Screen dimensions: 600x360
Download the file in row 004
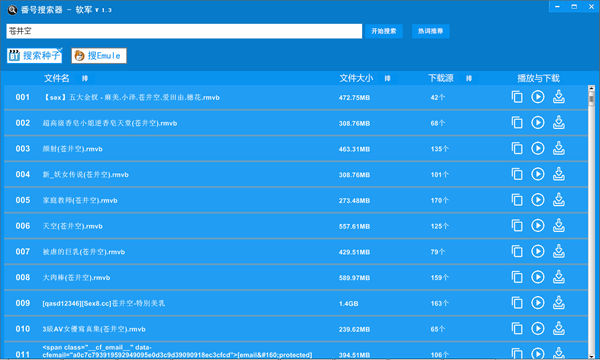point(559,174)
